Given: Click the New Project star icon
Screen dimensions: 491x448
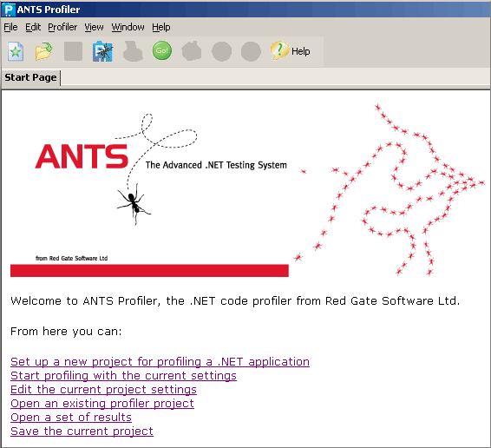Looking at the screenshot, I should click(x=16, y=51).
